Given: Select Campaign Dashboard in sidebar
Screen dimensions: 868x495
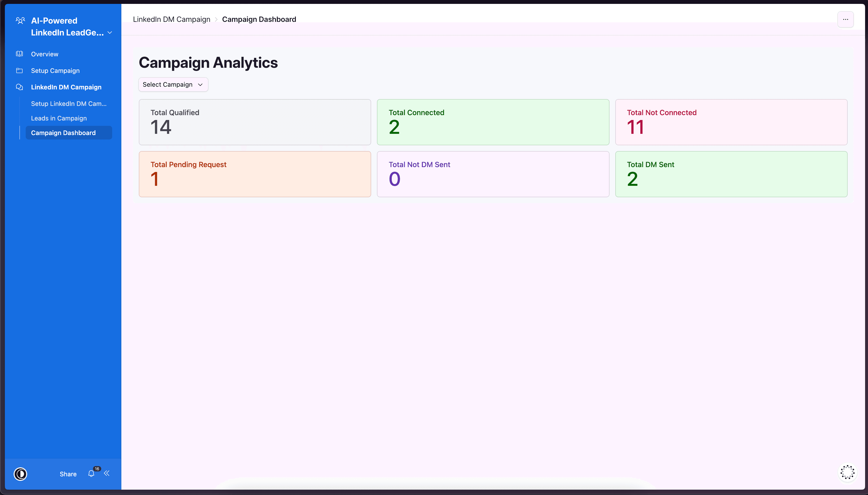Looking at the screenshot, I should click(x=69, y=133).
